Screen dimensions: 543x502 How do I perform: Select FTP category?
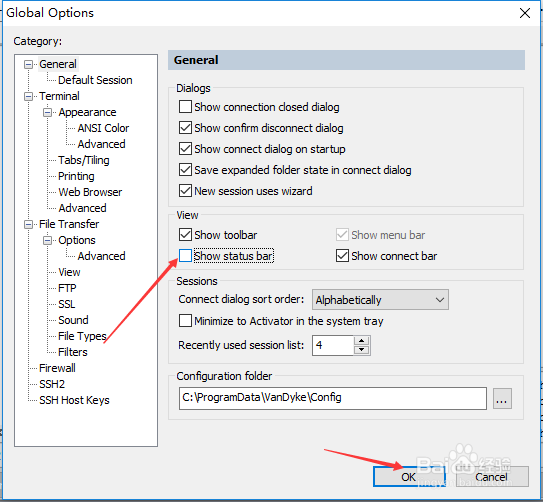coord(67,288)
